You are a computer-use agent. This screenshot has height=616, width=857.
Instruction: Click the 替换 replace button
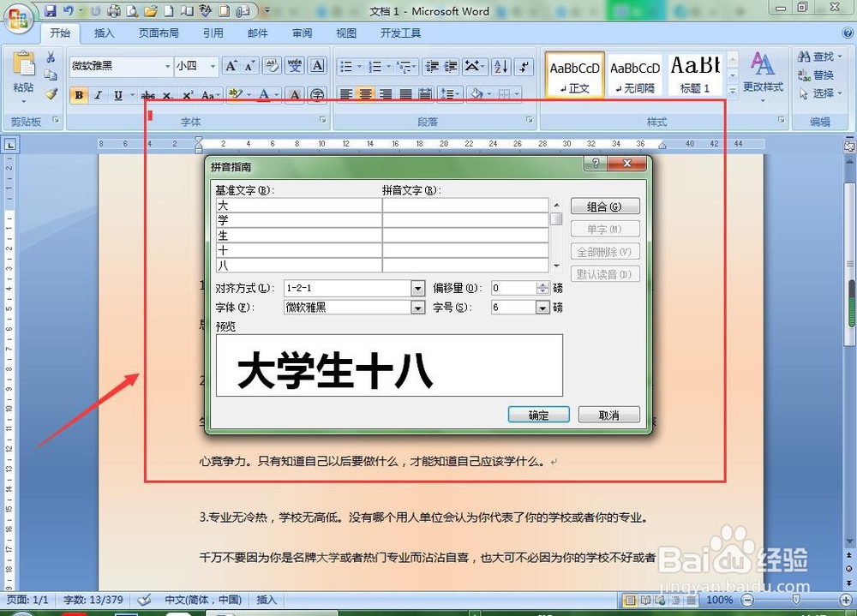pos(816,75)
